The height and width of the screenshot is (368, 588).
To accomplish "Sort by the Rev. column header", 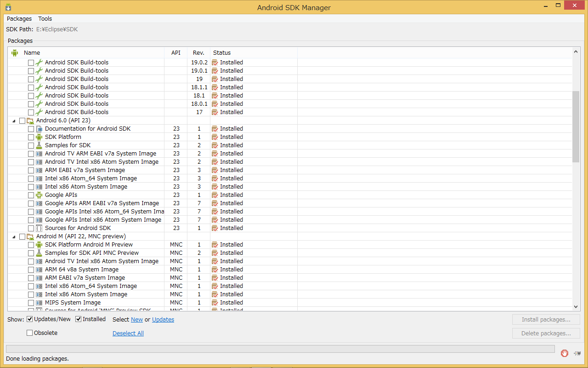I will coord(198,53).
